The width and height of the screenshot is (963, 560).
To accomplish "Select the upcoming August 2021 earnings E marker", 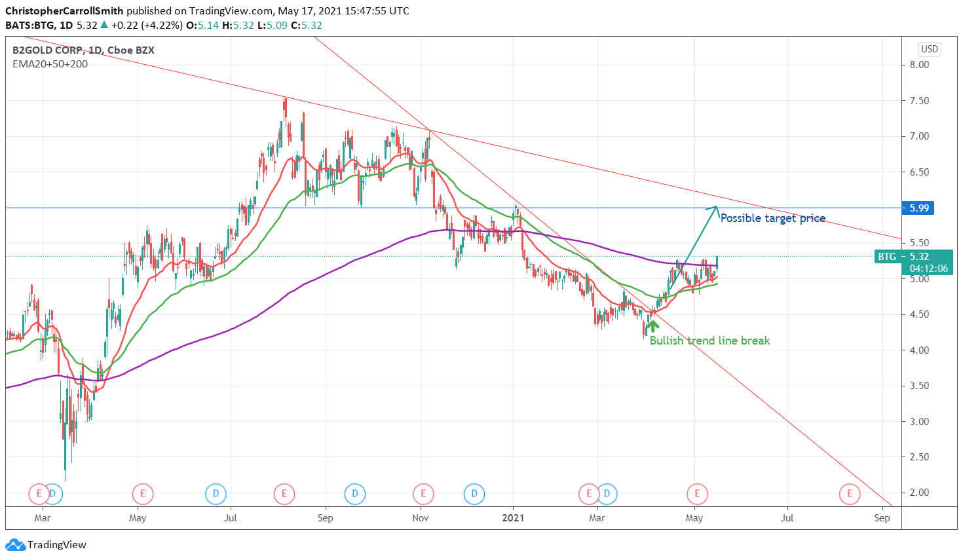I will point(850,493).
